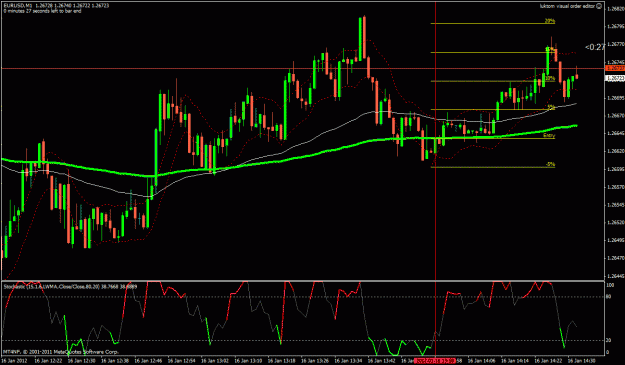Click the red highlighted date marker on time axis
The width and height of the screenshot is (625, 365).
click(434, 361)
